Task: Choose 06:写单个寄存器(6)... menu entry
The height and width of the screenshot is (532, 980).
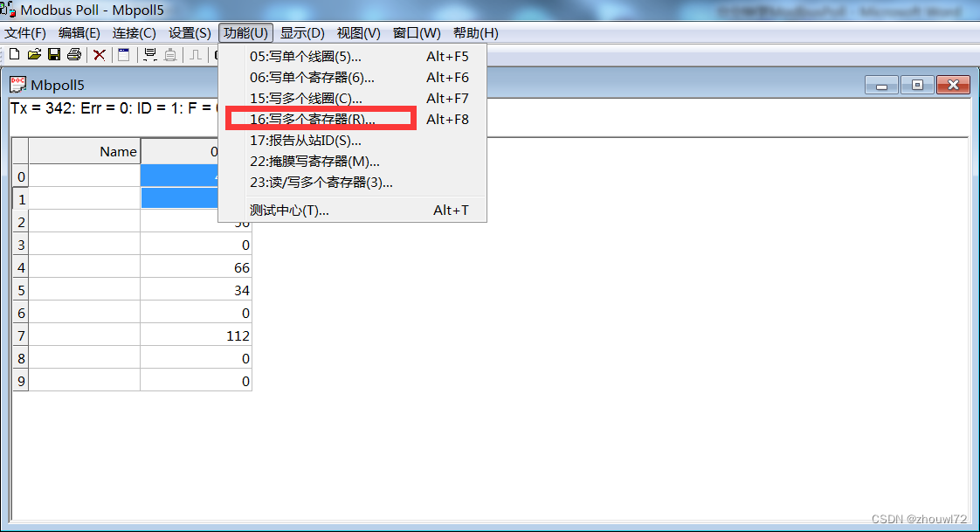Action: click(353, 78)
